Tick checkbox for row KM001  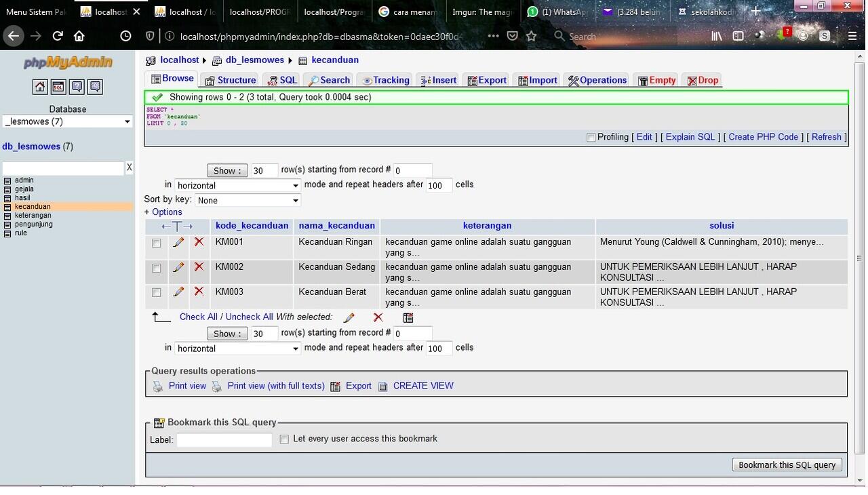click(x=157, y=243)
